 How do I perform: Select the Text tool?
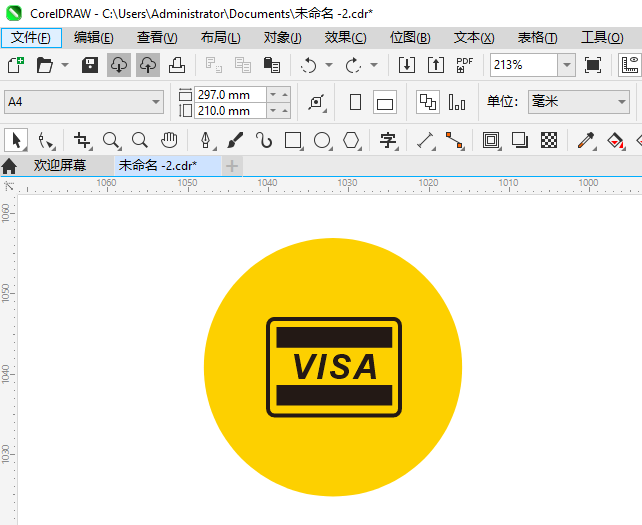click(x=388, y=140)
